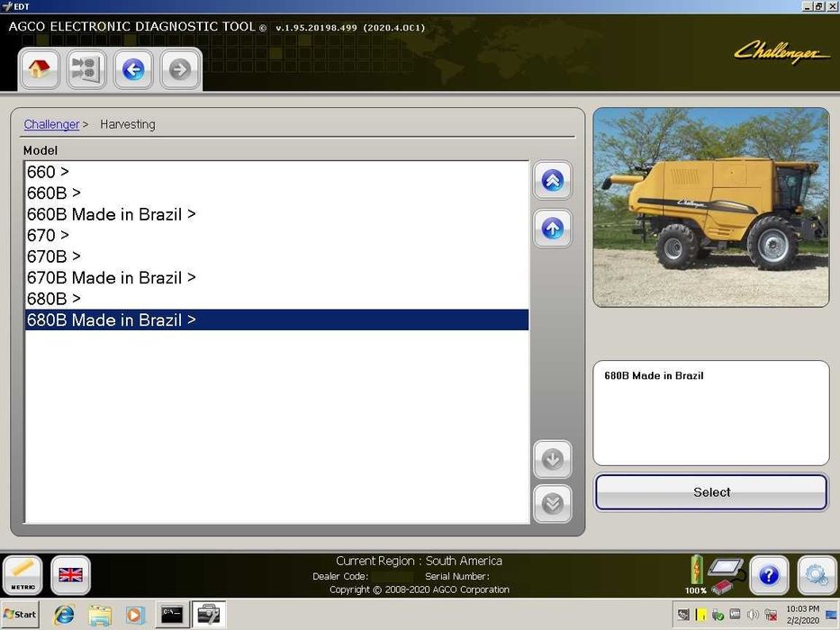Click the Challenger logo
Viewport: 840px width, 630px height.
coord(781,52)
